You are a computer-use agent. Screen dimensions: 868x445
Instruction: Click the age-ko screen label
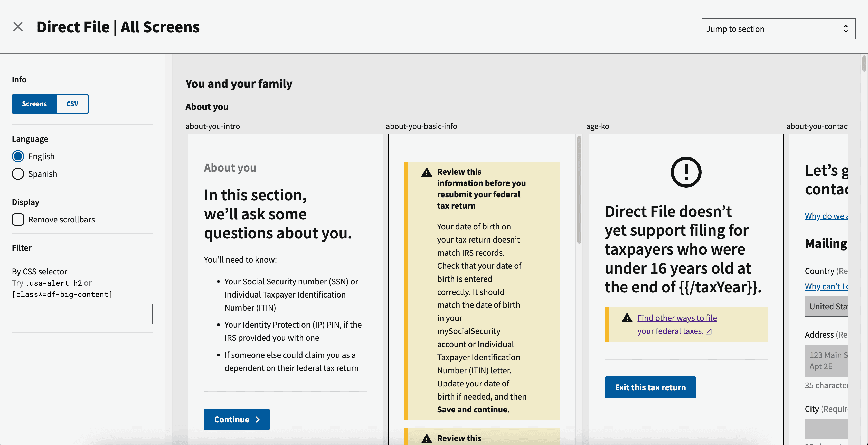point(597,126)
